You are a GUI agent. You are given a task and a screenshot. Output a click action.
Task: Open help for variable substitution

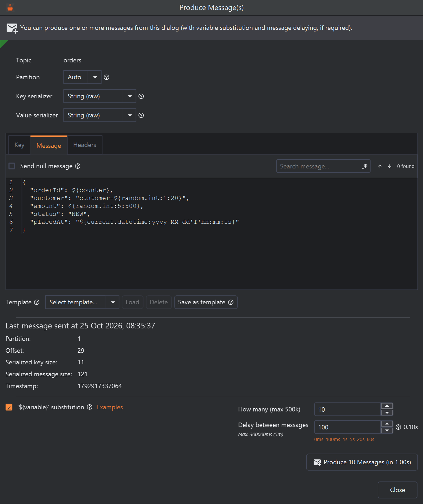(x=90, y=407)
